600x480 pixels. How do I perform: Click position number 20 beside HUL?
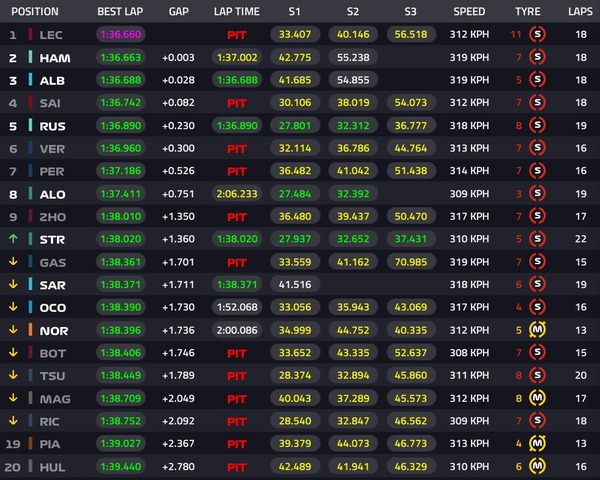pos(13,467)
